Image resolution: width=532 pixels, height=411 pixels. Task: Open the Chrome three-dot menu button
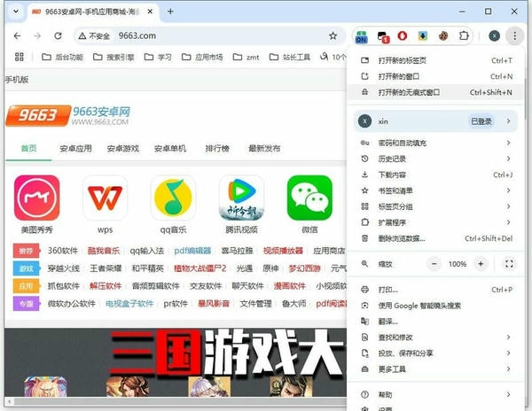pyautogui.click(x=514, y=35)
